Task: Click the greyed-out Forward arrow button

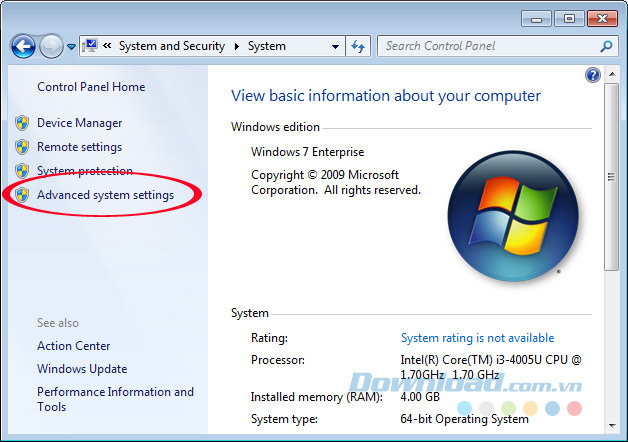Action: pos(51,46)
